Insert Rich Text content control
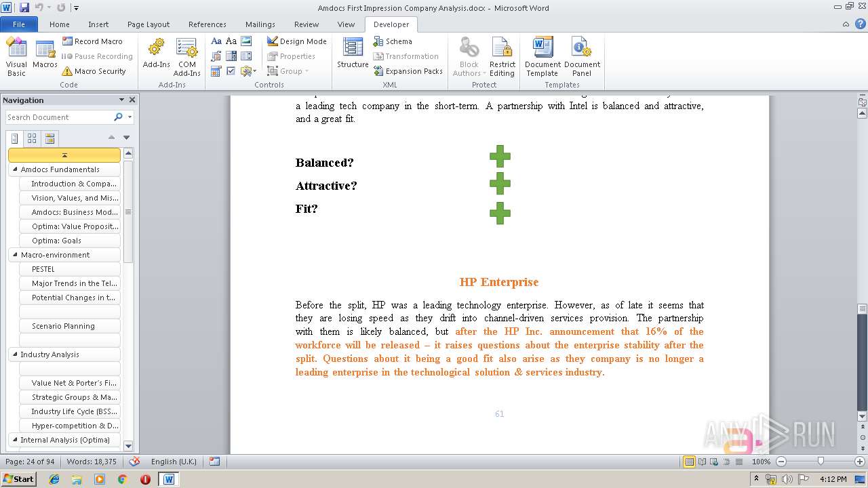Image resolution: width=868 pixels, height=488 pixels. [216, 41]
